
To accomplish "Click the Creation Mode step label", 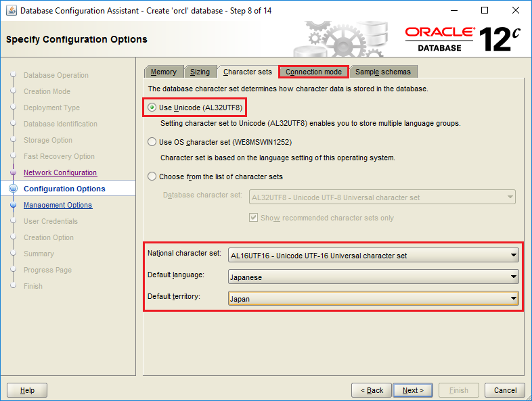I will point(47,91).
